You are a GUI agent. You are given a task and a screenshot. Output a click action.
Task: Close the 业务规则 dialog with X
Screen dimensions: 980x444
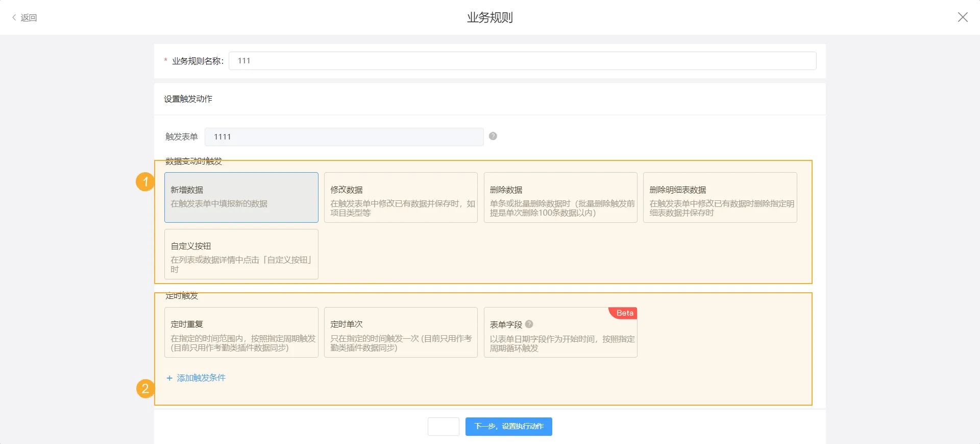tap(963, 17)
